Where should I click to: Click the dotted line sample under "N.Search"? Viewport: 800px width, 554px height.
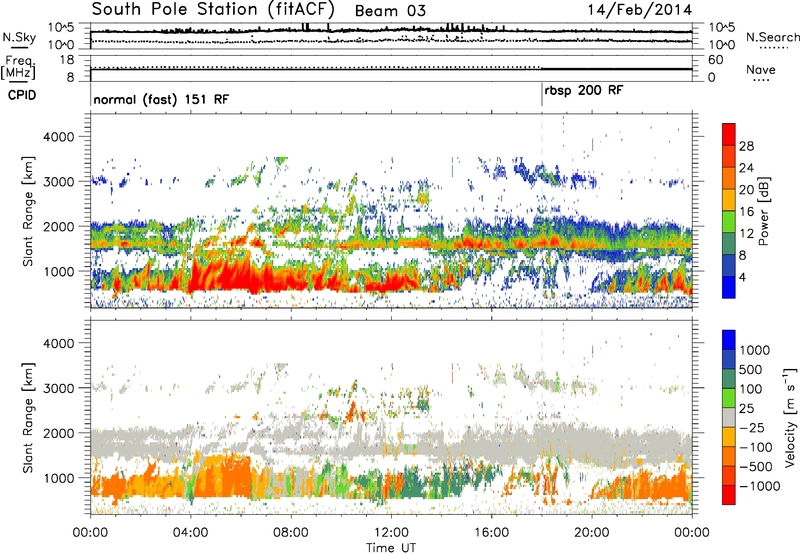(x=774, y=48)
